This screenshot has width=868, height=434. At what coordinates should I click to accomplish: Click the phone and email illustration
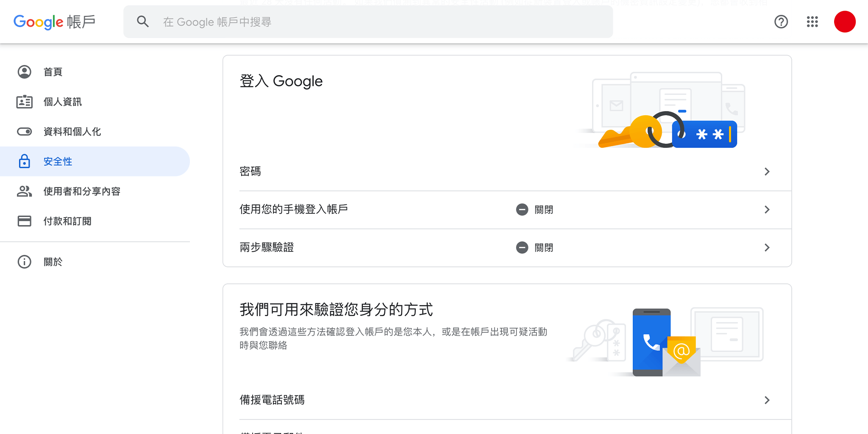665,342
